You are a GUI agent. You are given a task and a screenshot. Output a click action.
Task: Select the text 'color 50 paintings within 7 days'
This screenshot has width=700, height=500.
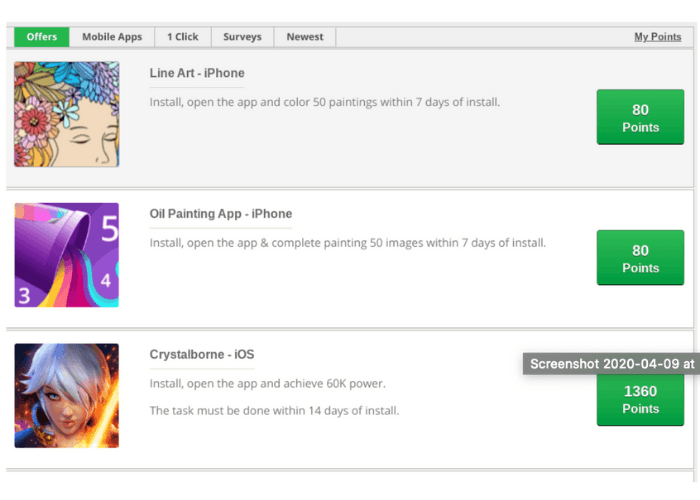click(367, 102)
